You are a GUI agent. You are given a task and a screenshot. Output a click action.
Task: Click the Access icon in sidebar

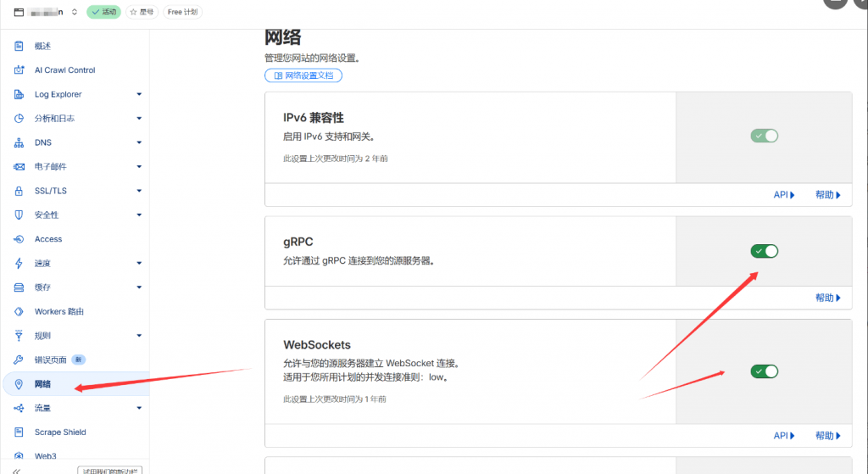(19, 239)
